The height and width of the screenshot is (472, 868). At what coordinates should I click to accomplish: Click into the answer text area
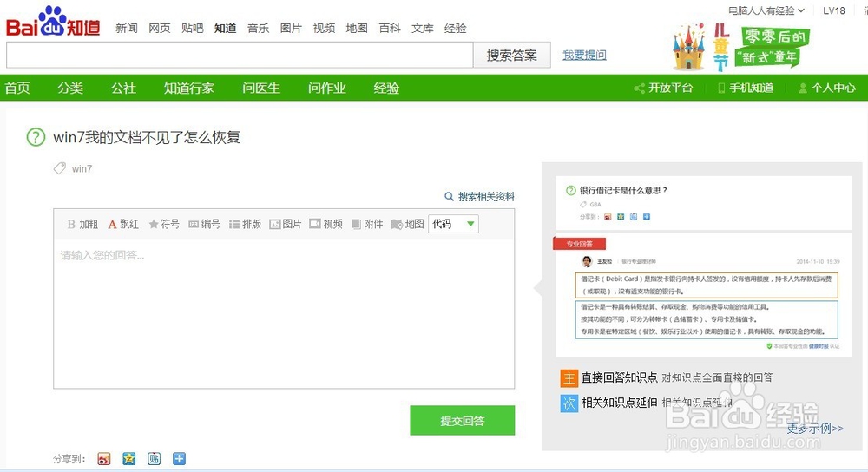(284, 314)
